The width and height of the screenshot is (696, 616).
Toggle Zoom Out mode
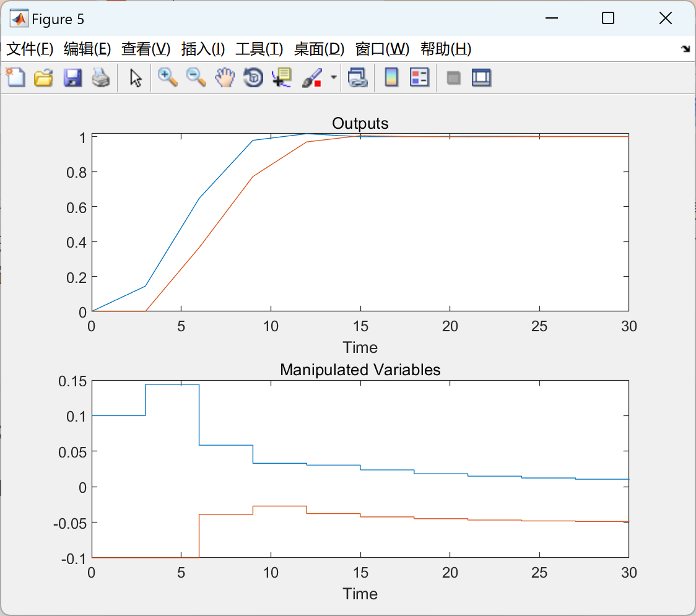pos(196,77)
